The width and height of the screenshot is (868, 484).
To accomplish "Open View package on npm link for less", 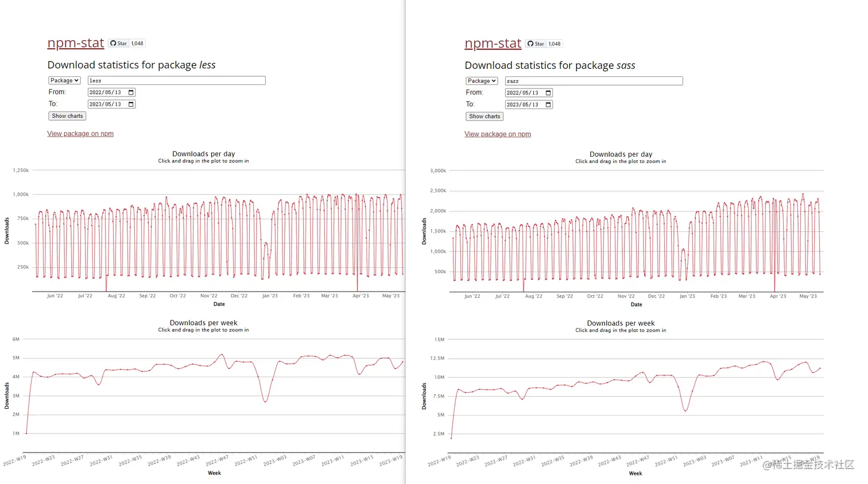I will tap(80, 134).
